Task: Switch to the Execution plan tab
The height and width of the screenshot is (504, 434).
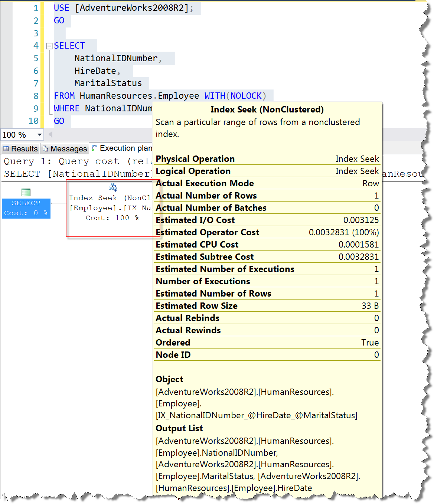Action: point(121,148)
